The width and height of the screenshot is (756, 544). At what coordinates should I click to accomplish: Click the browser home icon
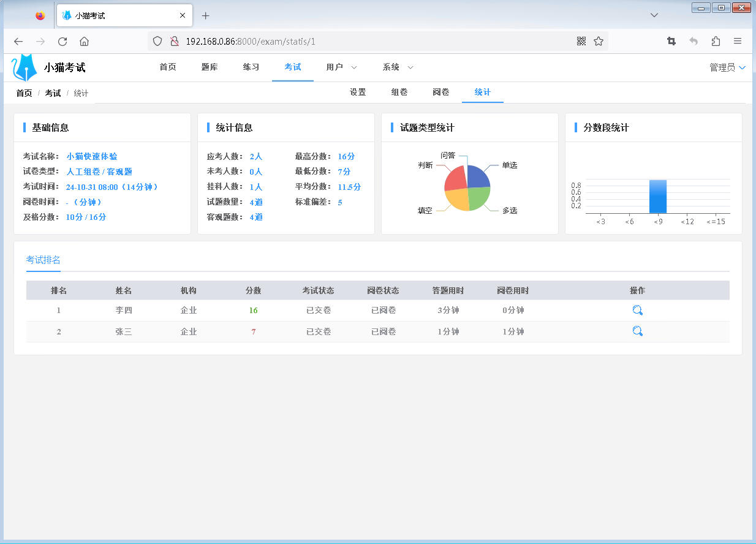point(85,41)
